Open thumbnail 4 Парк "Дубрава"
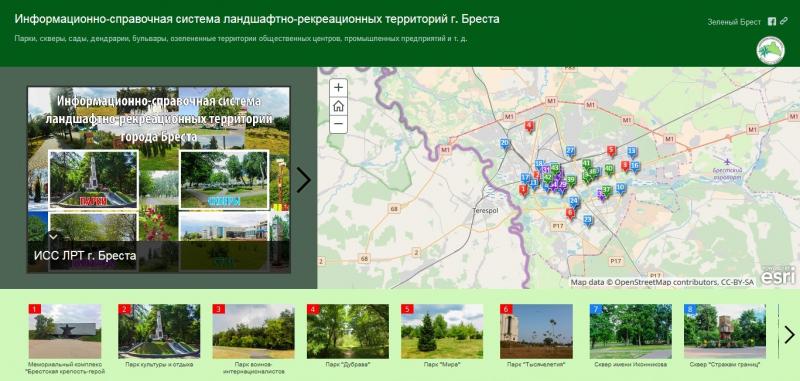The width and height of the screenshot is (800, 381). pyautogui.click(x=348, y=332)
